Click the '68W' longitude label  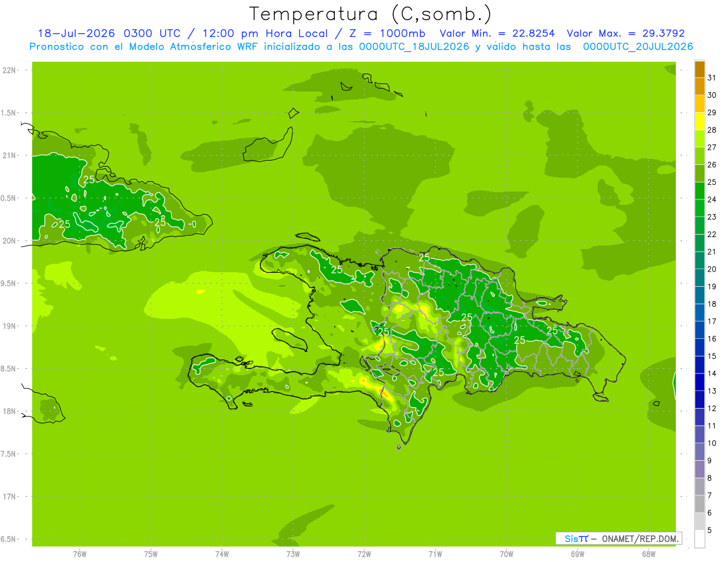649,554
